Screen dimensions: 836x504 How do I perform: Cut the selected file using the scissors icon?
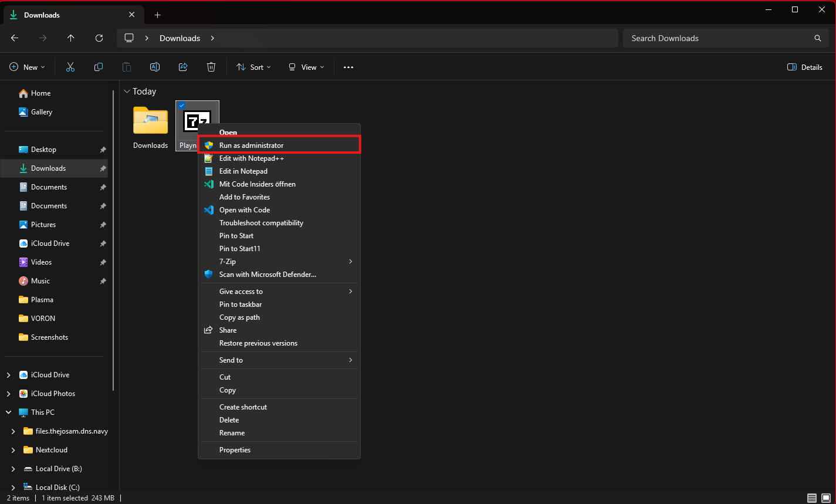(70, 66)
